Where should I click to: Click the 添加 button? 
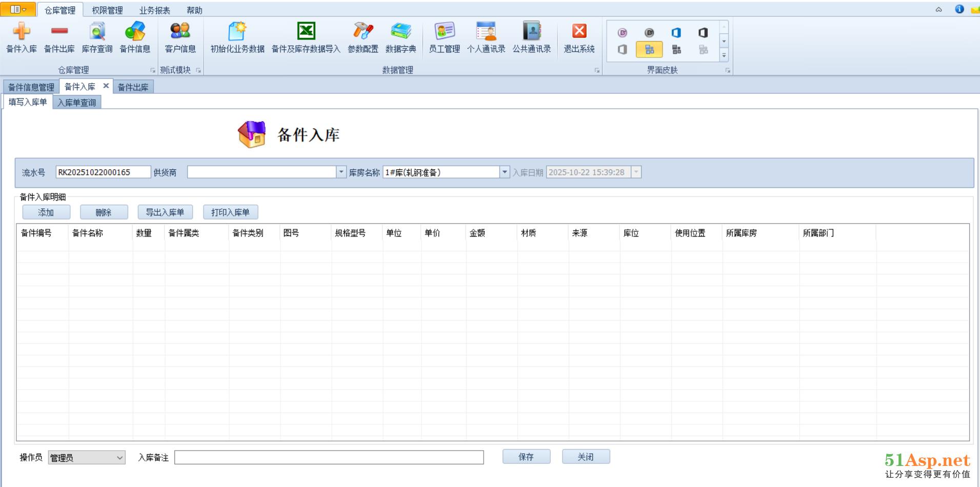pos(46,212)
